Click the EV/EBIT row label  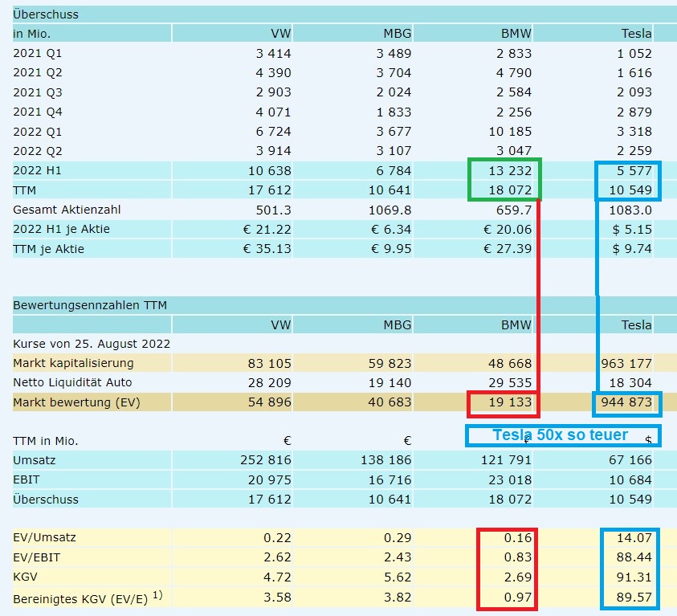tap(37, 557)
